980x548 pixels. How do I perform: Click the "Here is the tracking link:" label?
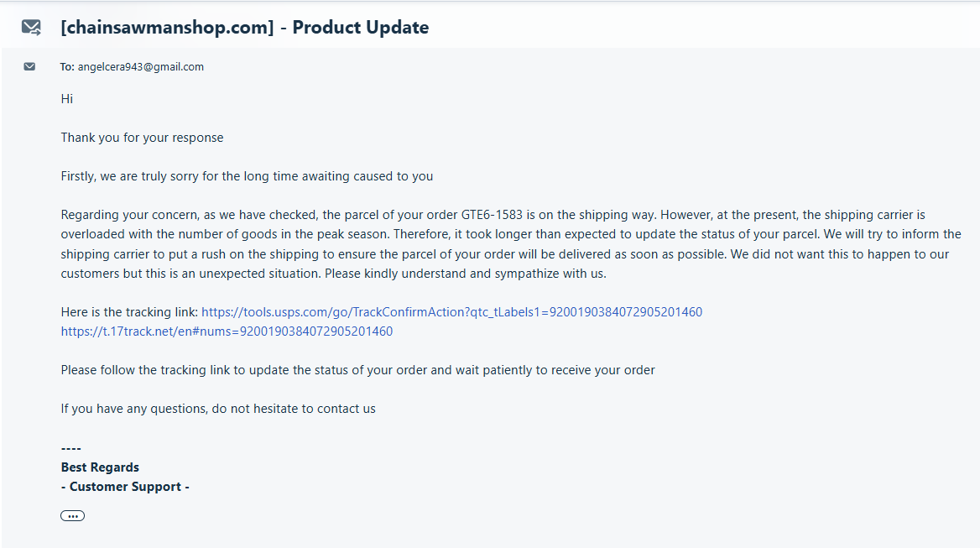(129, 312)
